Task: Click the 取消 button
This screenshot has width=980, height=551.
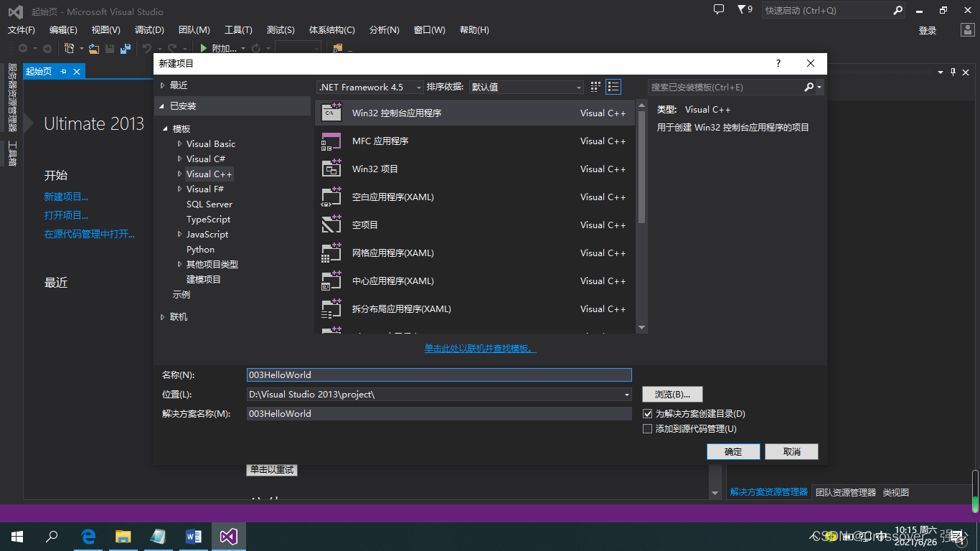Action: pyautogui.click(x=791, y=451)
